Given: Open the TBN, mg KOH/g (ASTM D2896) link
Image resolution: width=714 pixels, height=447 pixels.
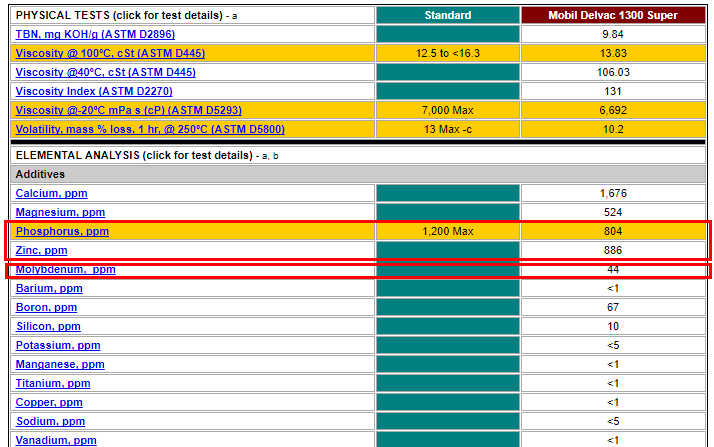Looking at the screenshot, I should tap(95, 34).
